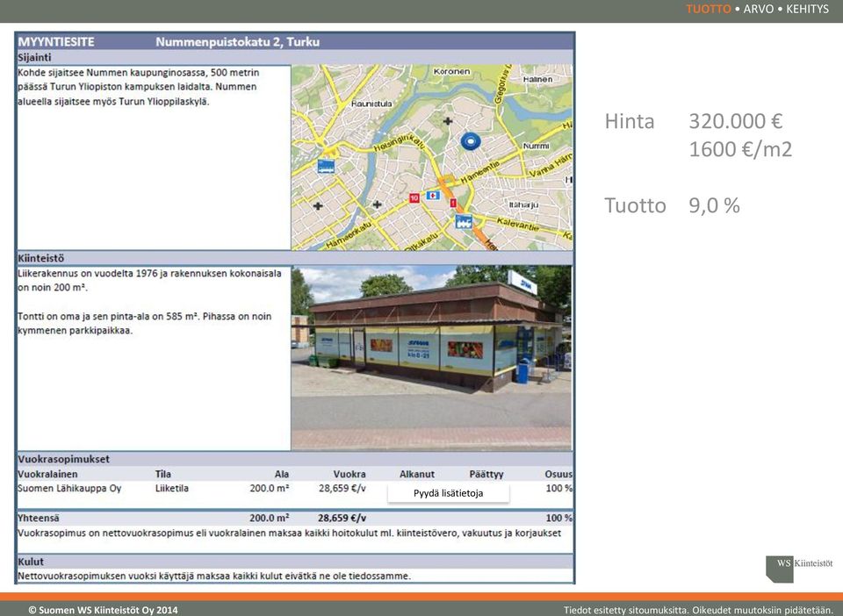Click the Ala column header
The width and height of the screenshot is (843, 616).
tap(282, 474)
